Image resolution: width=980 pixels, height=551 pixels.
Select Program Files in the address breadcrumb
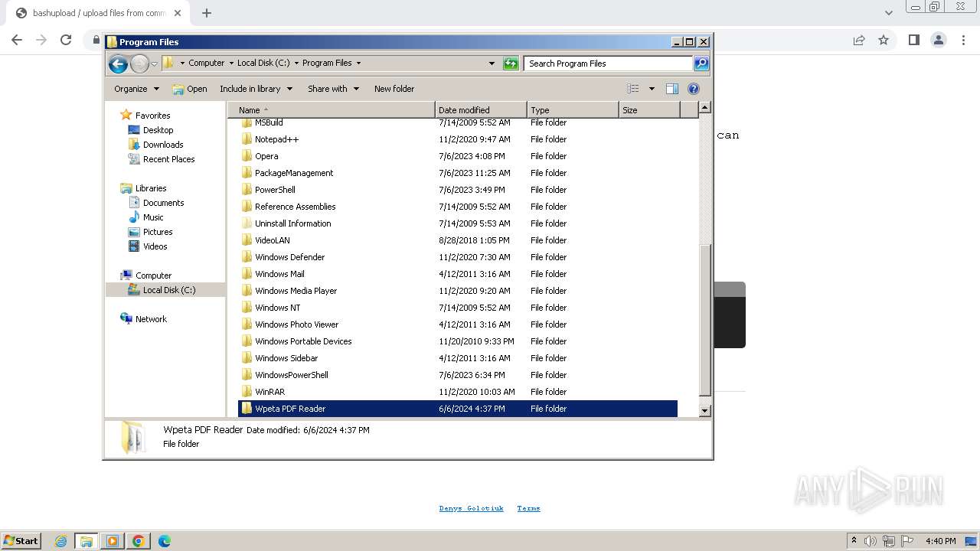coord(327,64)
